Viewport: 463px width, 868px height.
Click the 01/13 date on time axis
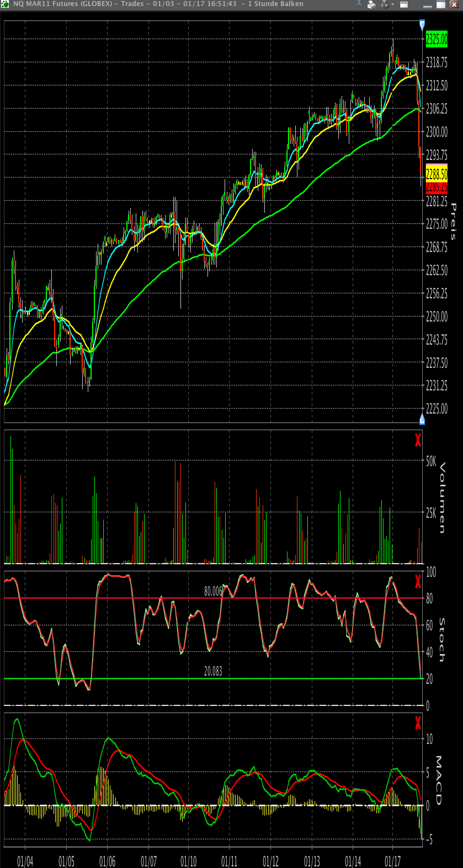(x=312, y=861)
